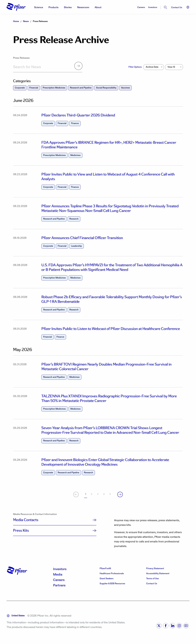Open the Newsroom menu item
Viewport: 196px width, 644px height.
[x=83, y=7]
